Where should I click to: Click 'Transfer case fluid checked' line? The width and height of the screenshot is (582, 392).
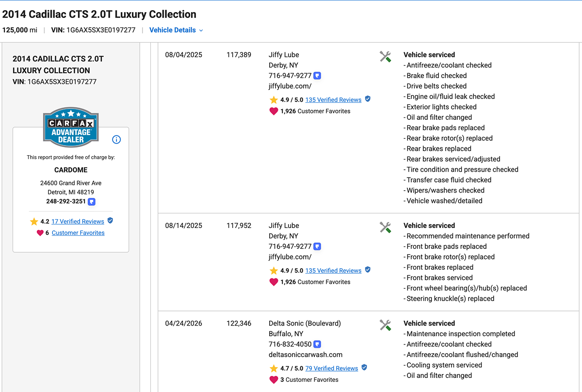[448, 180]
